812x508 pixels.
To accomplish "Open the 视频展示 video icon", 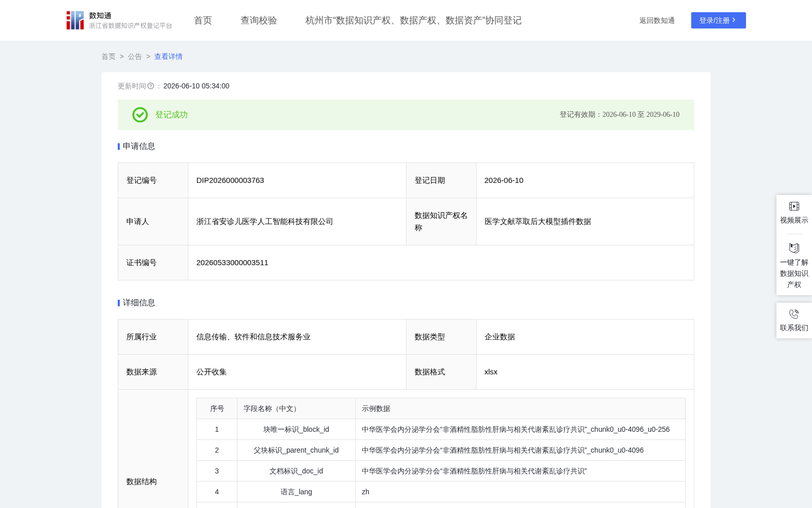I will (794, 206).
